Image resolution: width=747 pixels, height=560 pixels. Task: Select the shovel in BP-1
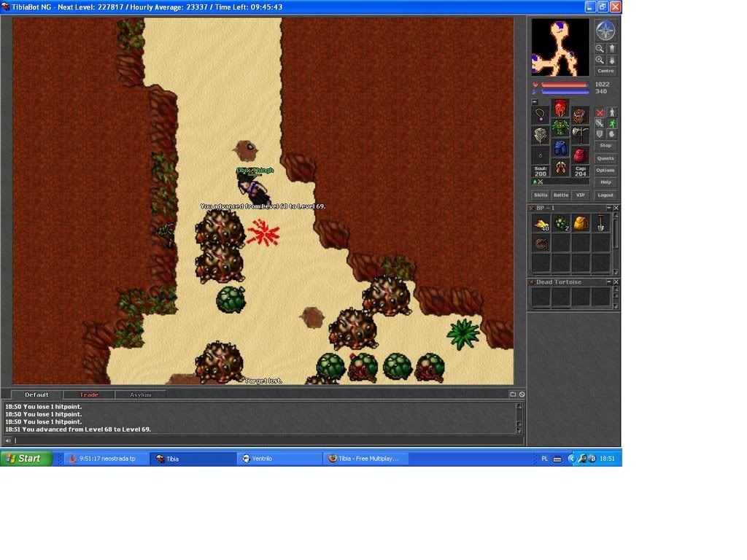click(x=601, y=223)
